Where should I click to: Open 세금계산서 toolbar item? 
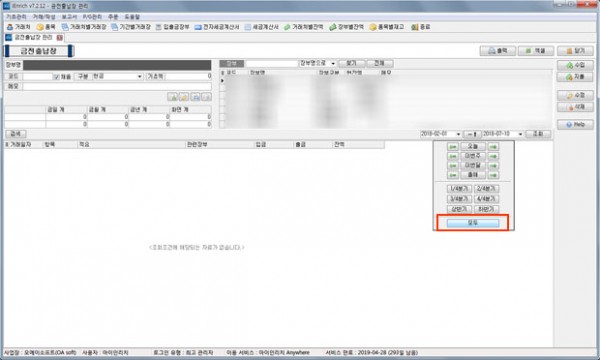[x=262, y=27]
